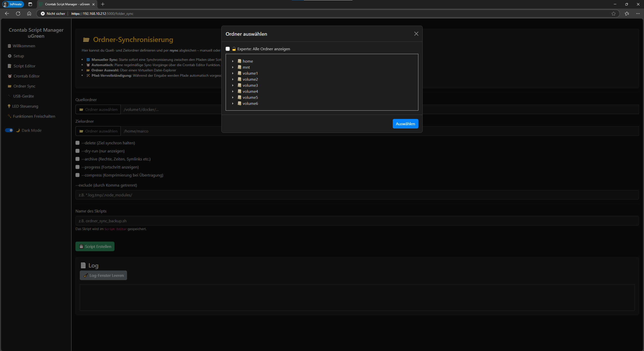Viewport: 644px width, 351px height.
Task: Open Willkommen in the sidebar
Action: pyautogui.click(x=24, y=46)
